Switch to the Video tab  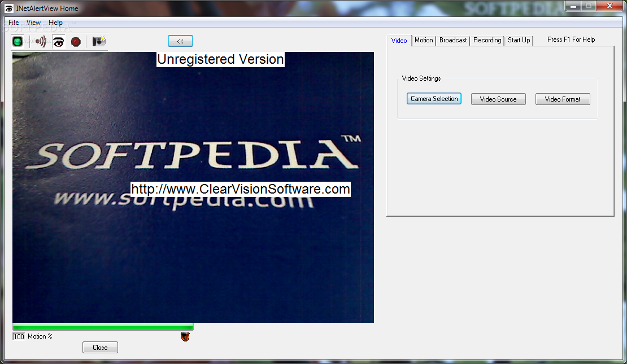[x=399, y=41]
